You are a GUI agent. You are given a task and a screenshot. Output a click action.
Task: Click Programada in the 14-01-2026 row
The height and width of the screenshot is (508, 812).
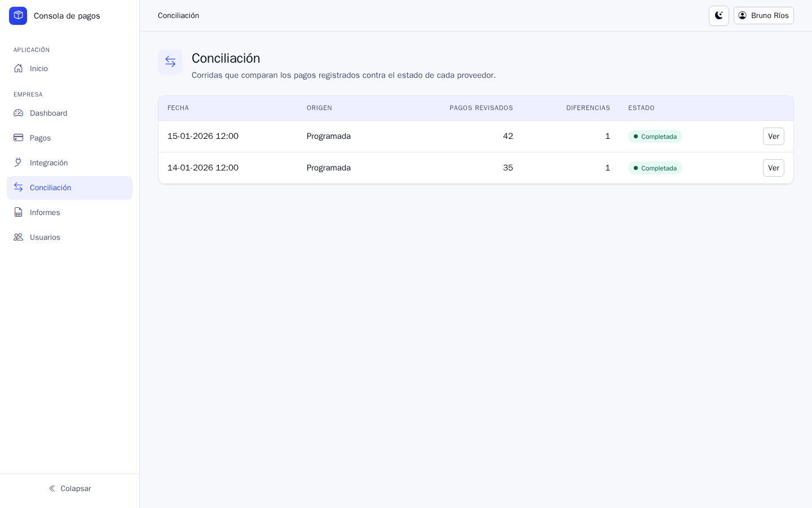coord(329,168)
